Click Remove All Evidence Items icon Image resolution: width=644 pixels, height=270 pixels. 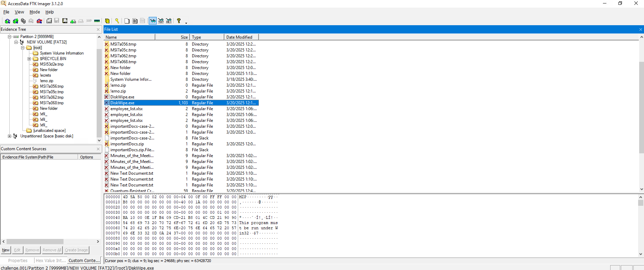coord(39,21)
